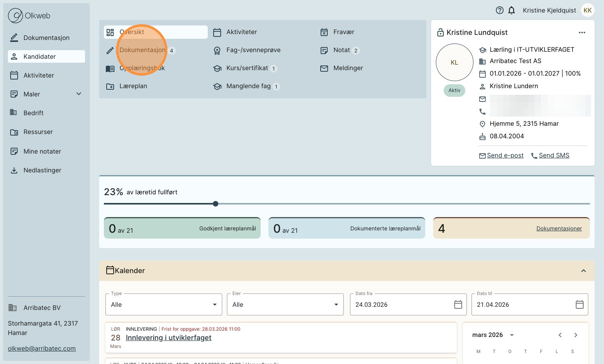Click the KK user avatar
Screen dimensions: 604x364
(x=587, y=11)
